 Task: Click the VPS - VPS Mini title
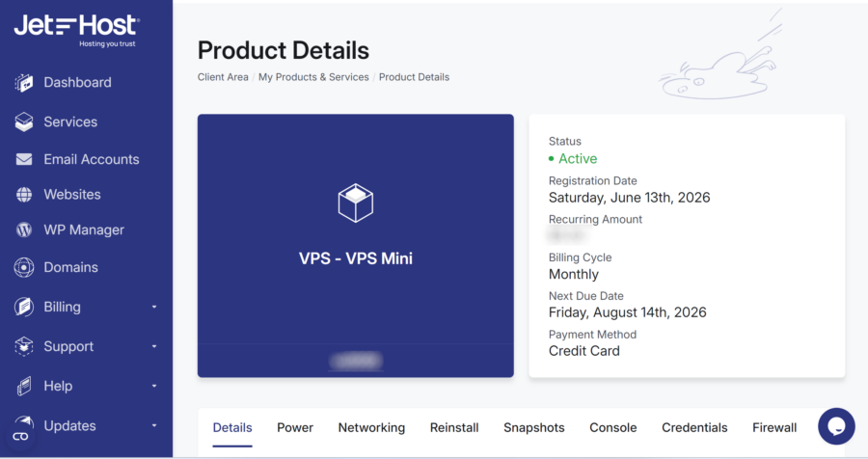(355, 258)
